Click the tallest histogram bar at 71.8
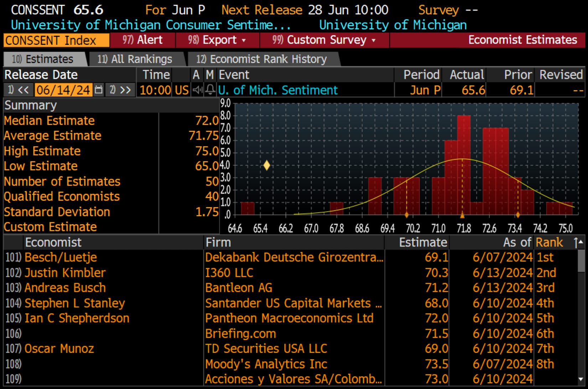588x389 pixels. [x=464, y=165]
